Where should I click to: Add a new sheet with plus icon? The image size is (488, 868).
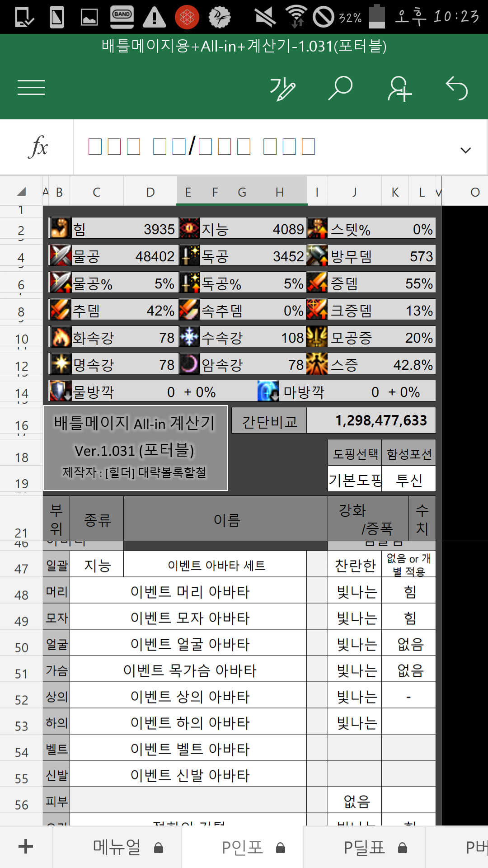point(26,846)
